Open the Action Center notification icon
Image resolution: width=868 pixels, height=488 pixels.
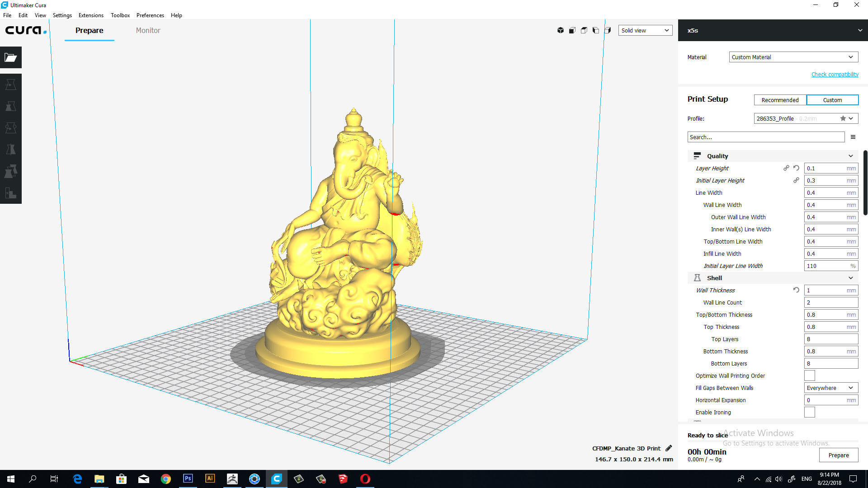coord(853,479)
